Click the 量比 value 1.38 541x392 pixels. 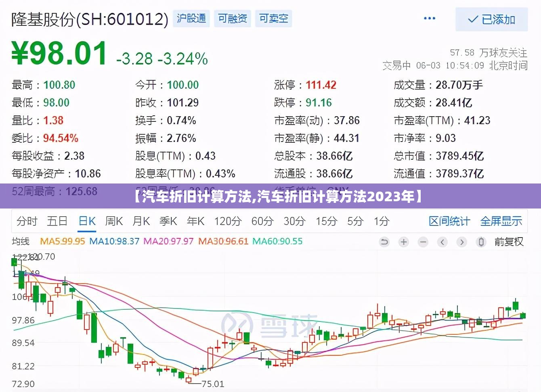point(53,120)
